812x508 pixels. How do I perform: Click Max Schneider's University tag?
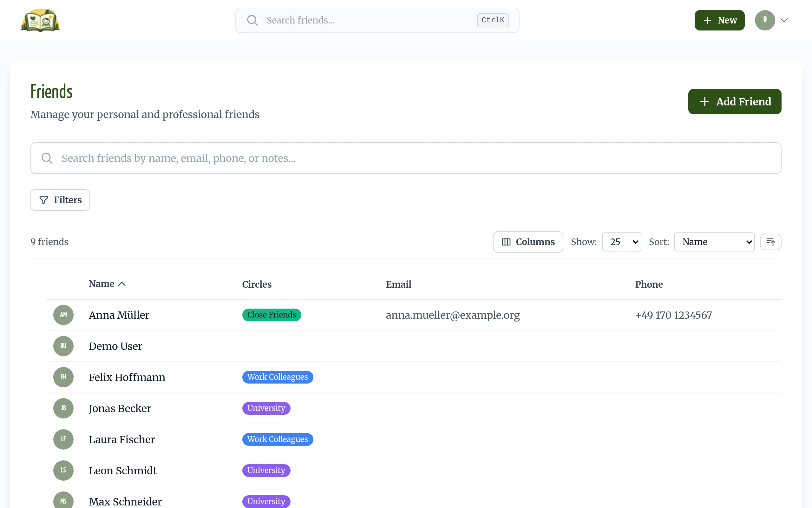coord(266,501)
